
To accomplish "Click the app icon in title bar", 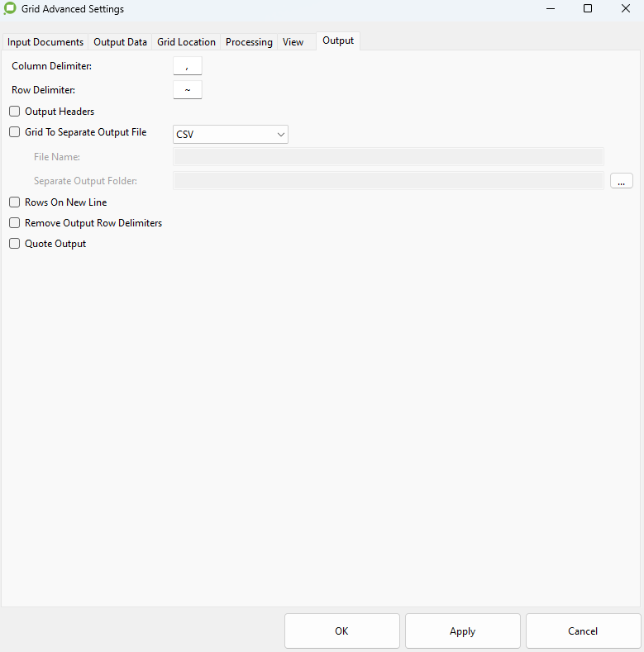I will 10,9.
